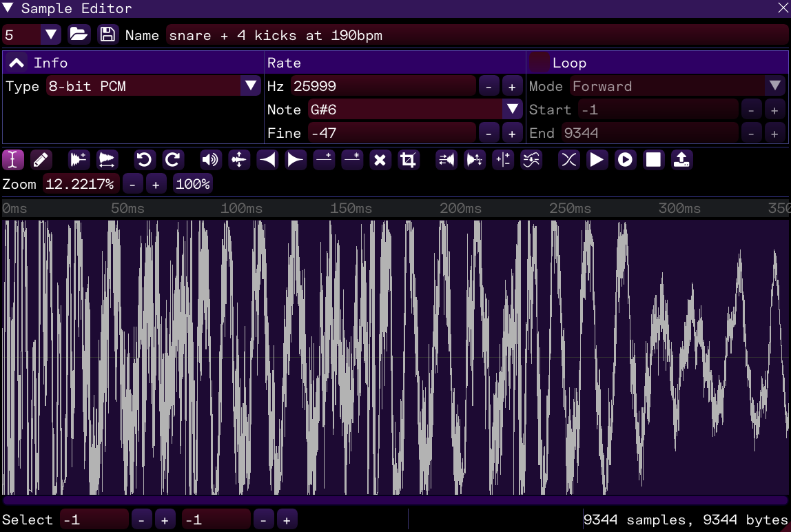The width and height of the screenshot is (791, 532).
Task: Collapse the Info section with the chevron
Action: click(x=17, y=63)
